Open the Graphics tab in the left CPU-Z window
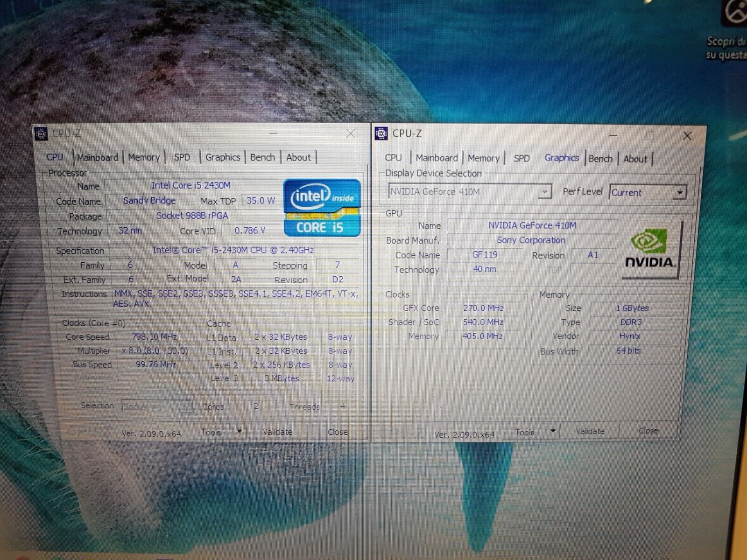747x560 pixels. click(x=223, y=157)
